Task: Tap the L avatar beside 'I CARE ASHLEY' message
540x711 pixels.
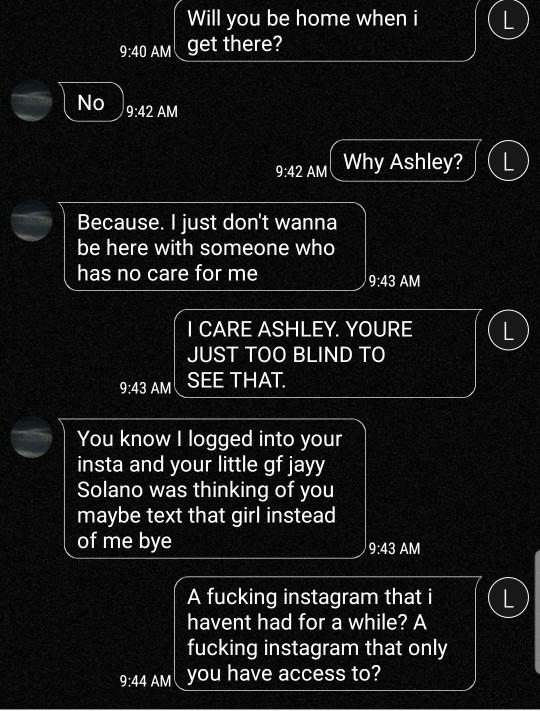Action: tap(508, 330)
